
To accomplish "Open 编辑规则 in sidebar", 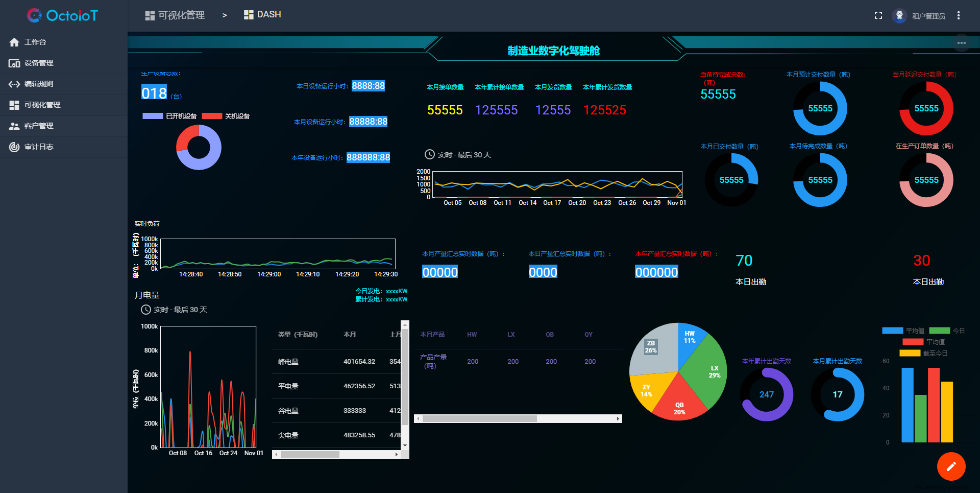I will pyautogui.click(x=38, y=84).
